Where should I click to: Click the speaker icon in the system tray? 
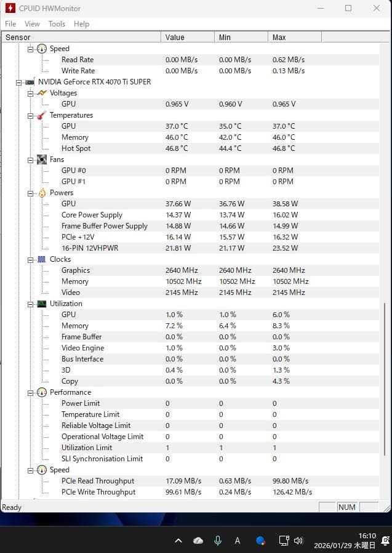pyautogui.click(x=300, y=540)
